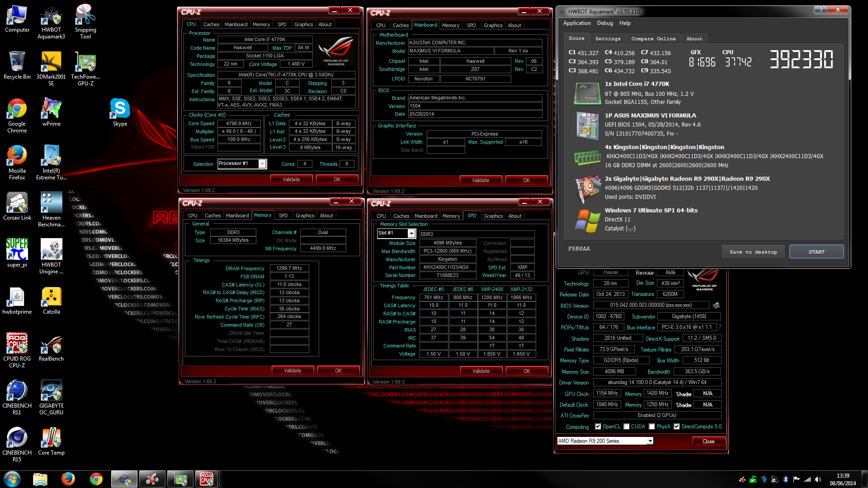868x488 pixels.
Task: Click the Aquamark help title bar button
Action: (x=821, y=9)
